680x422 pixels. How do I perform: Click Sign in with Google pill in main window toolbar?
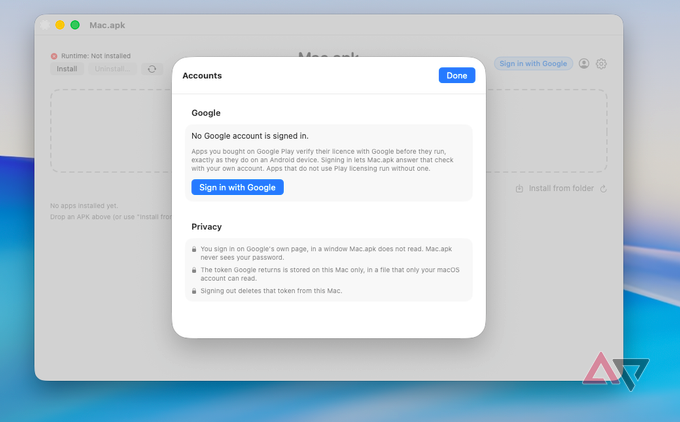[533, 64]
